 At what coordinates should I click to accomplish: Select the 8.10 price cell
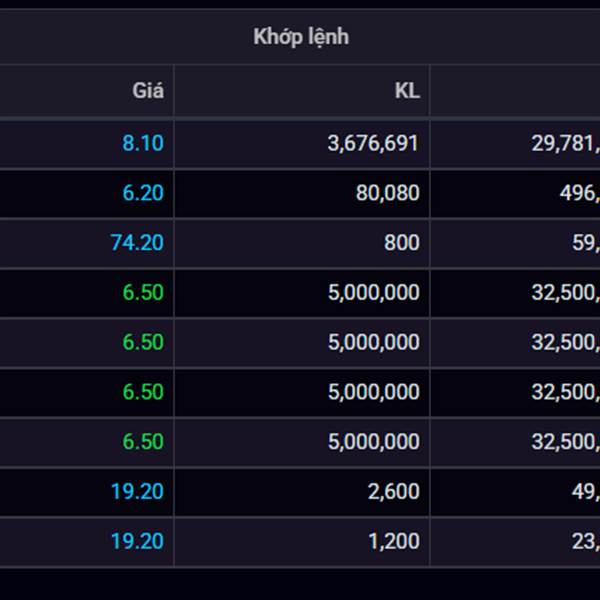pyautogui.click(x=142, y=143)
